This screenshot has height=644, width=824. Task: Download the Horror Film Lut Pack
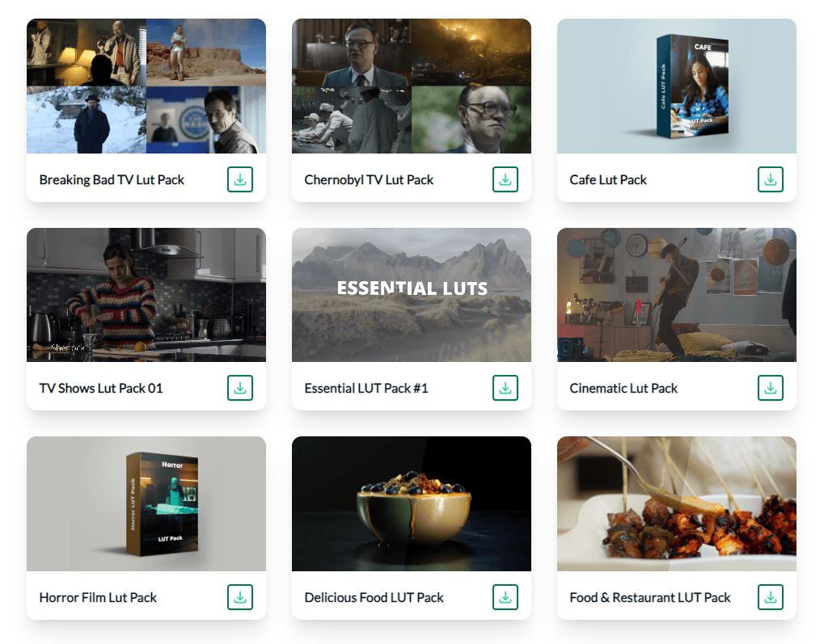[x=240, y=597]
